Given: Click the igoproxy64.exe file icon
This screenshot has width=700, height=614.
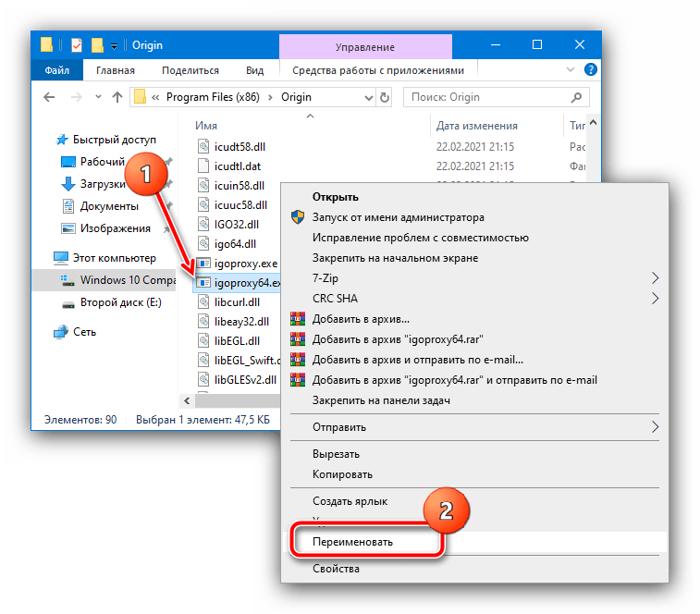Looking at the screenshot, I should pos(203,283).
